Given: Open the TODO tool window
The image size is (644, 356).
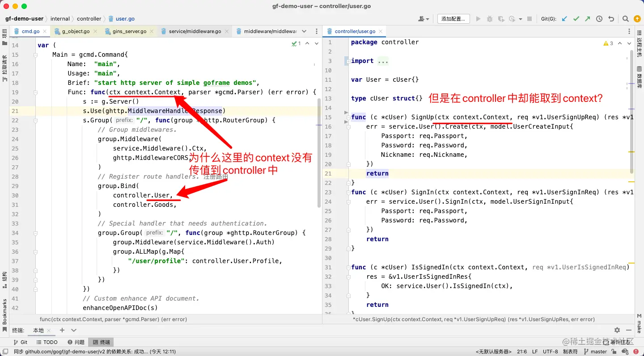Looking at the screenshot, I should [47, 342].
